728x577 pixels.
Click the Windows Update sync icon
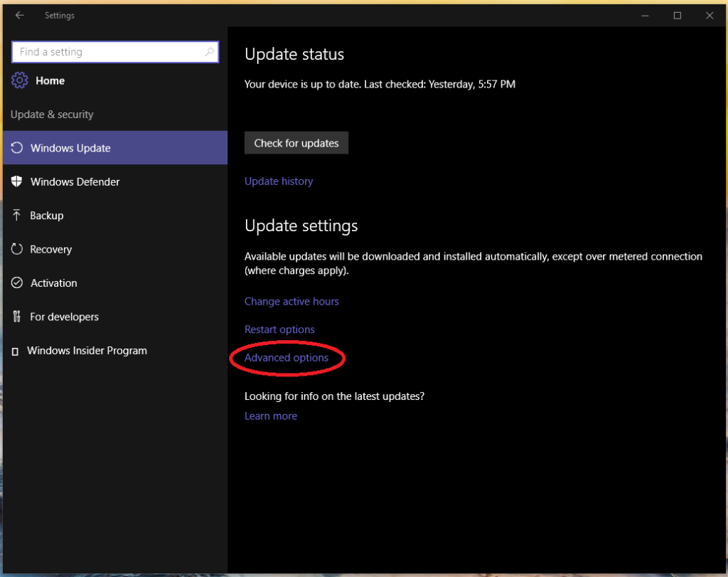[17, 148]
